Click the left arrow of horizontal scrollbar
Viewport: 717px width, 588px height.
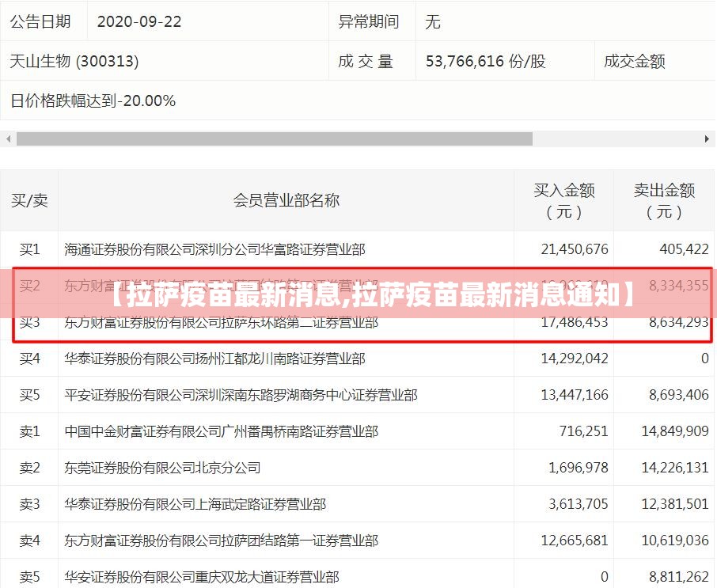(x=8, y=139)
